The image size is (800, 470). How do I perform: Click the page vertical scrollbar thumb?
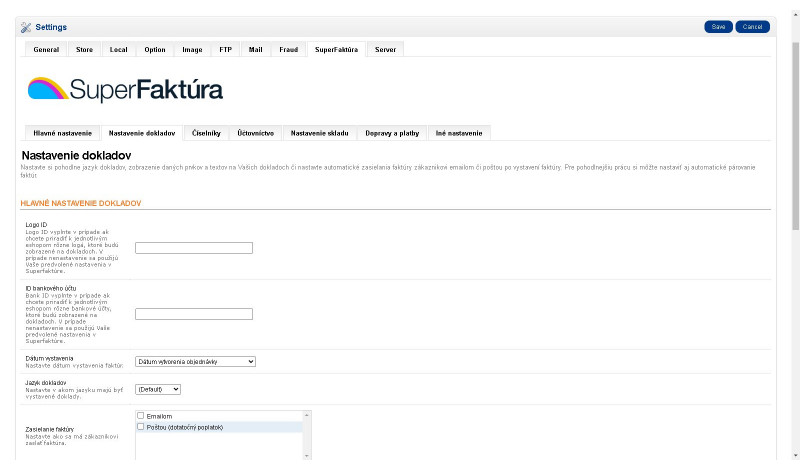(x=795, y=135)
